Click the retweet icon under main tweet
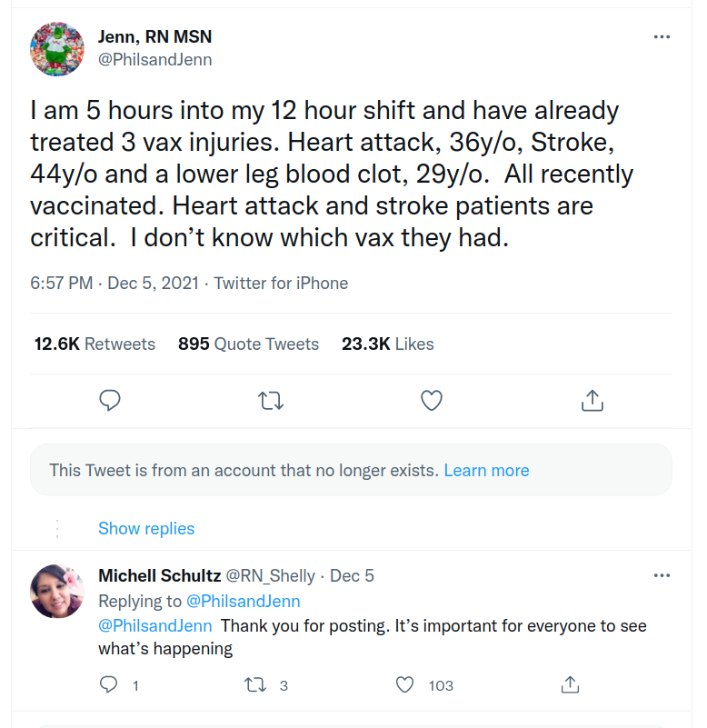The width and height of the screenshot is (707, 728). click(271, 401)
